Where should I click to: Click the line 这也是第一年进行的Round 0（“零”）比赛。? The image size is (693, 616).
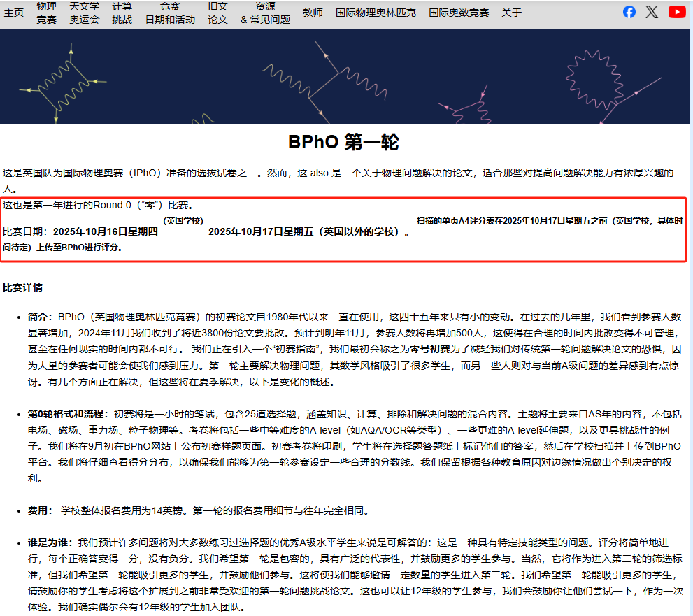98,205
